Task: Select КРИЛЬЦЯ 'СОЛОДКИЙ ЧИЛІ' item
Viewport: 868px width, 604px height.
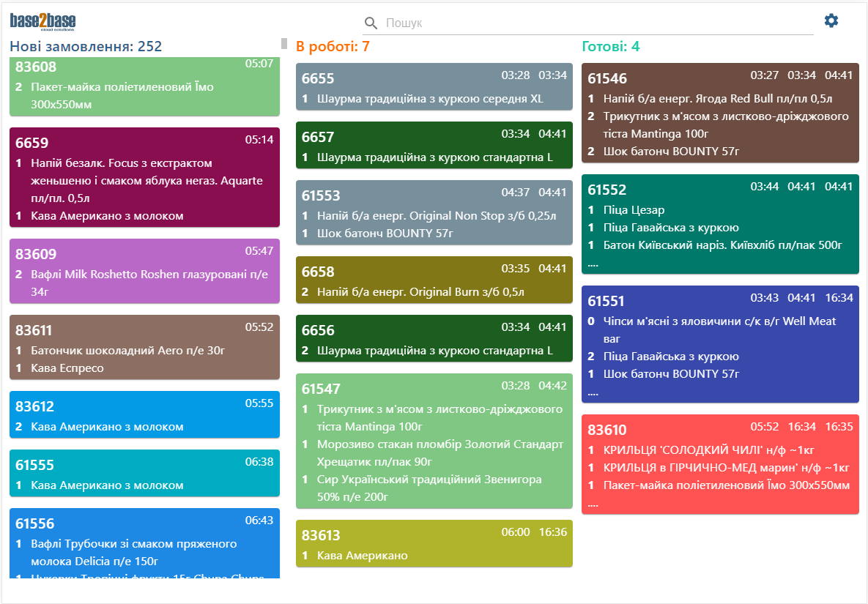Action: point(708,450)
